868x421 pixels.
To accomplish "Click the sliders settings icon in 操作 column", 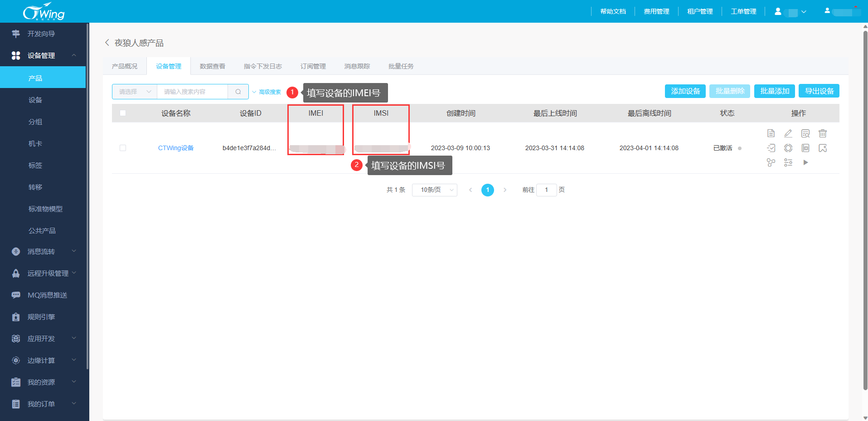I will 788,162.
